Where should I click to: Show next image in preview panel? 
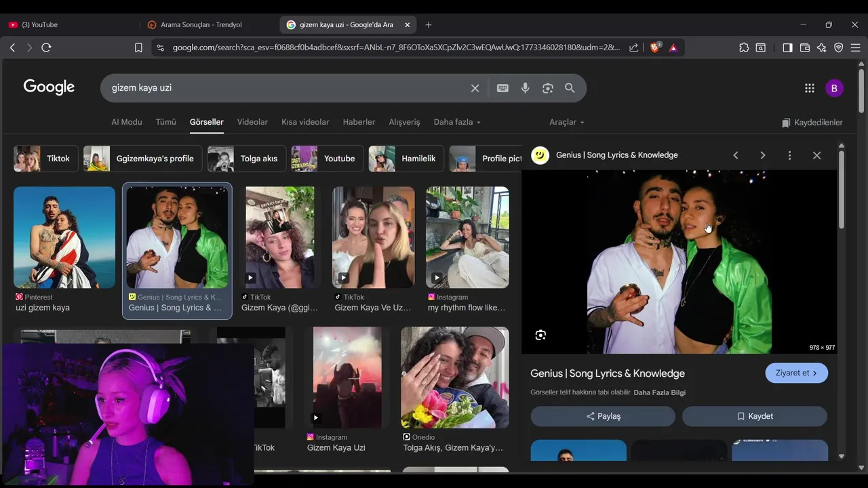click(x=763, y=155)
